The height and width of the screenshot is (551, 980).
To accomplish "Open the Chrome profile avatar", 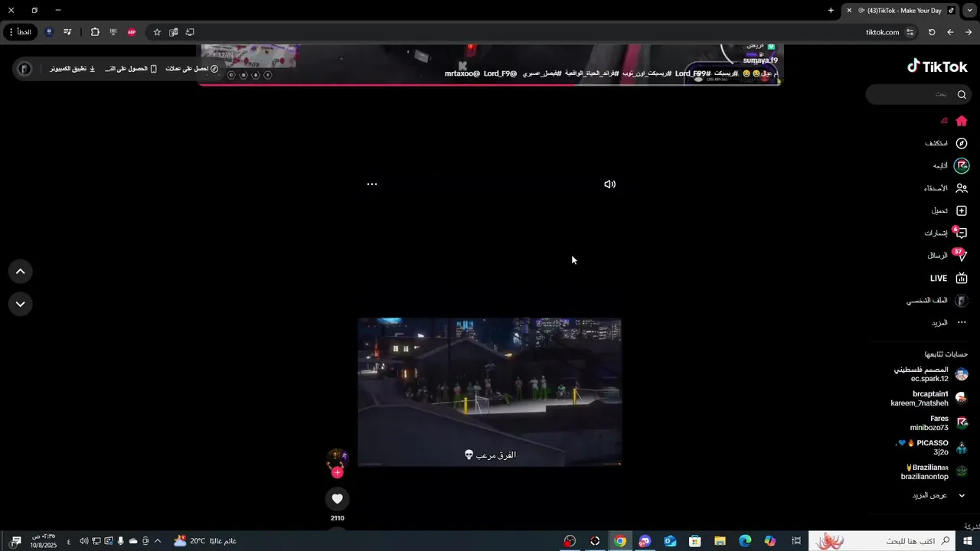I will tap(50, 32).
